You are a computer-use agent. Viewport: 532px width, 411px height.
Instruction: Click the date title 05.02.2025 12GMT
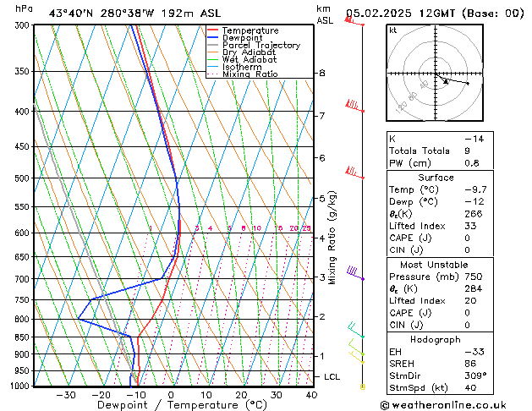(x=400, y=14)
